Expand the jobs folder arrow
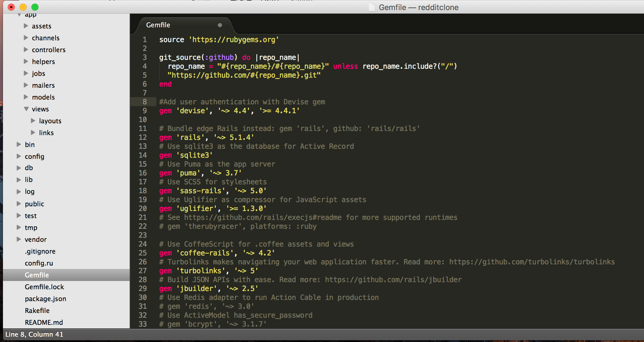 [26, 73]
